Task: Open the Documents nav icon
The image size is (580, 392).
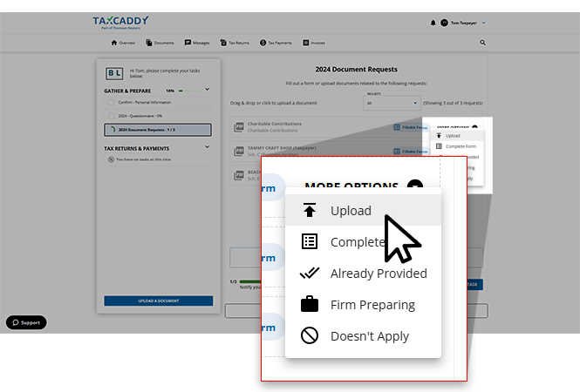Action: [x=148, y=43]
